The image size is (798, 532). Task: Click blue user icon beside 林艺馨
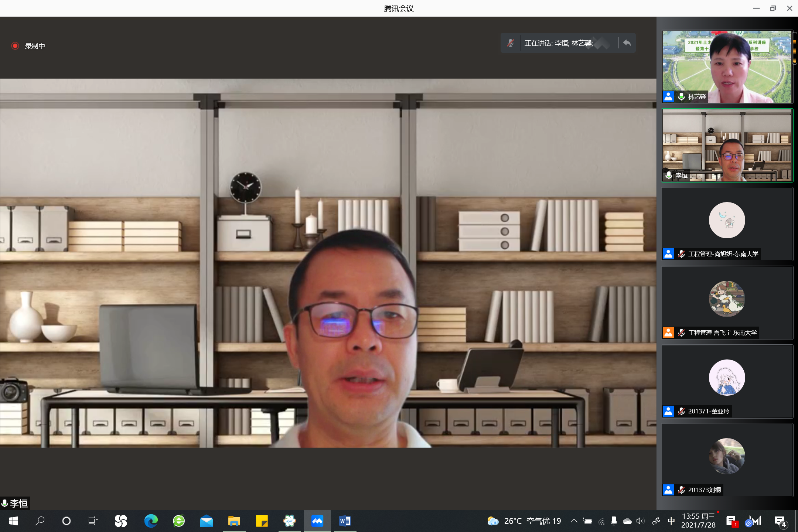(x=668, y=96)
